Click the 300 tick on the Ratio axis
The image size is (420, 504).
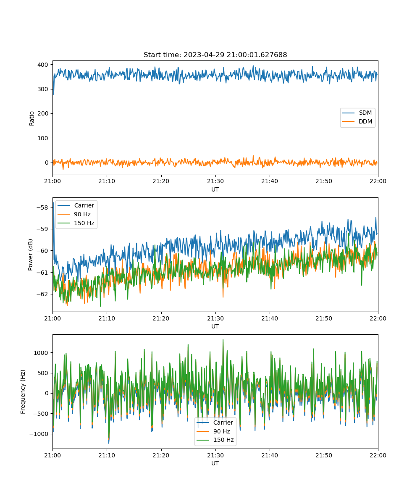(44, 89)
